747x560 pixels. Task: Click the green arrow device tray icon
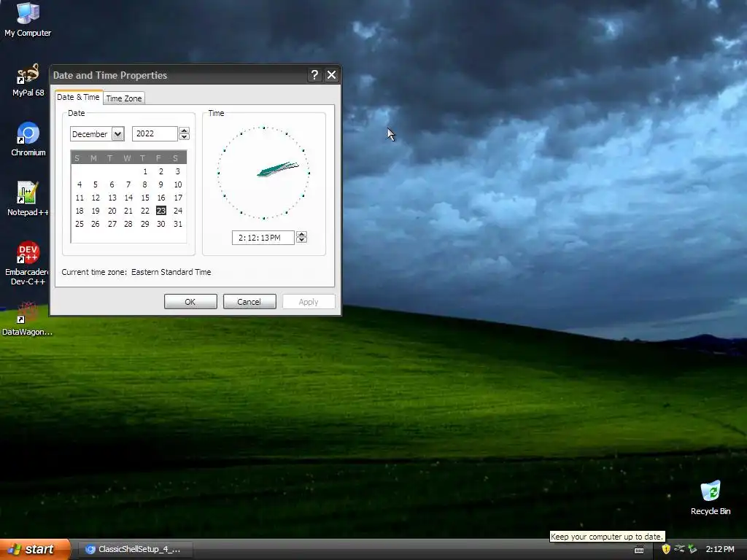click(692, 549)
